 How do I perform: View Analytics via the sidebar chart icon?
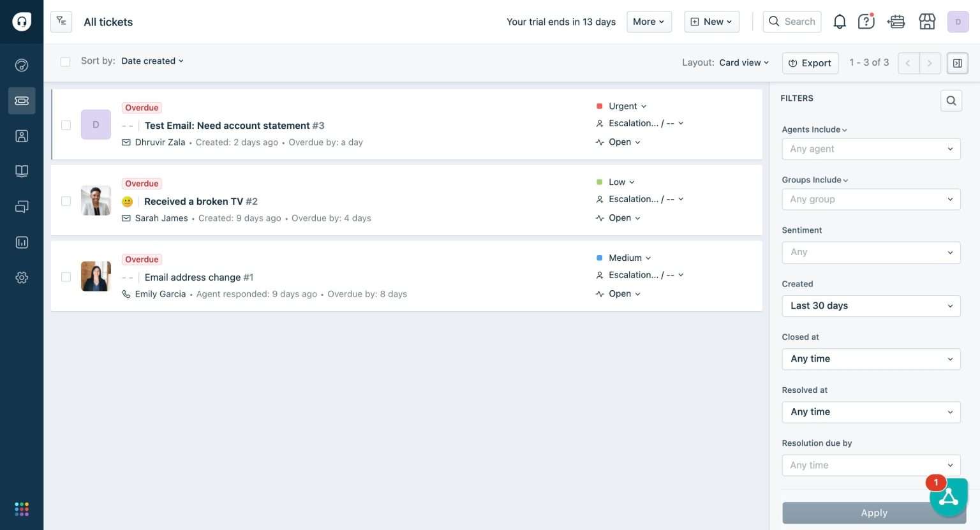click(x=22, y=242)
